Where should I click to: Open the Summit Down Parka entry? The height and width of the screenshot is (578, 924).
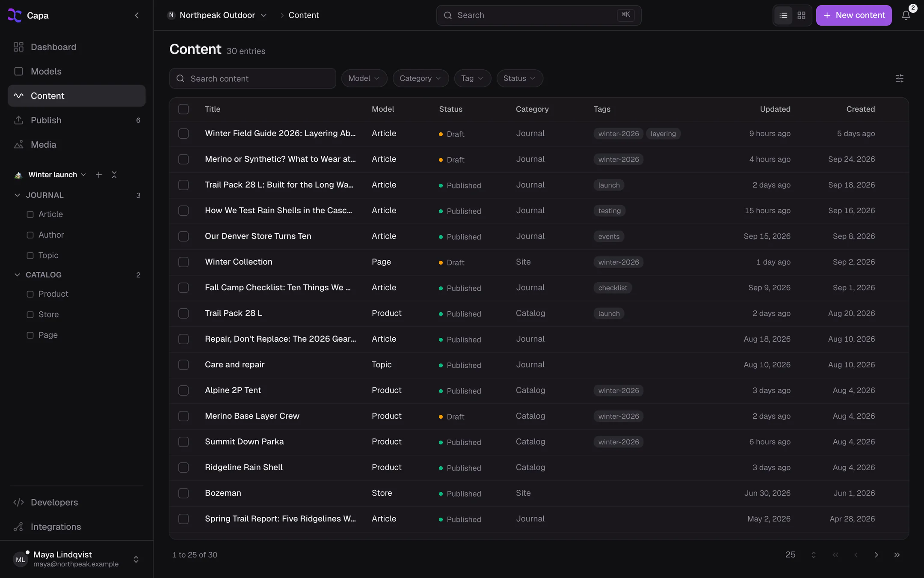pyautogui.click(x=244, y=442)
